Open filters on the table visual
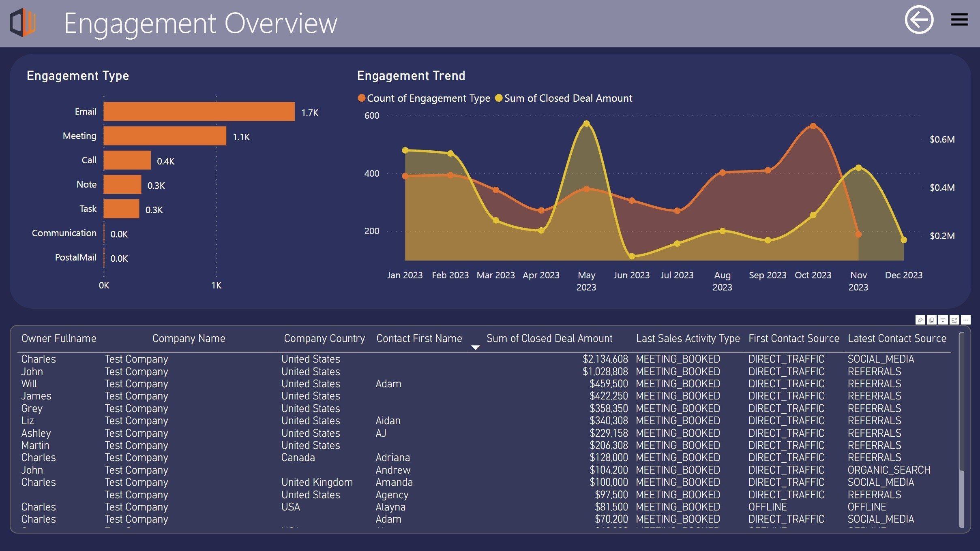This screenshot has height=551, width=980. coord(943,320)
